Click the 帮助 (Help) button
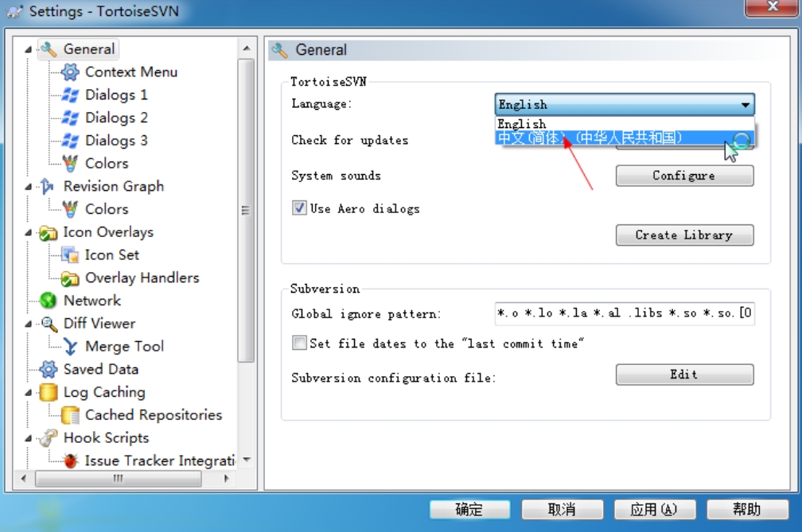Viewport: 802px width, 532px height. tap(747, 510)
